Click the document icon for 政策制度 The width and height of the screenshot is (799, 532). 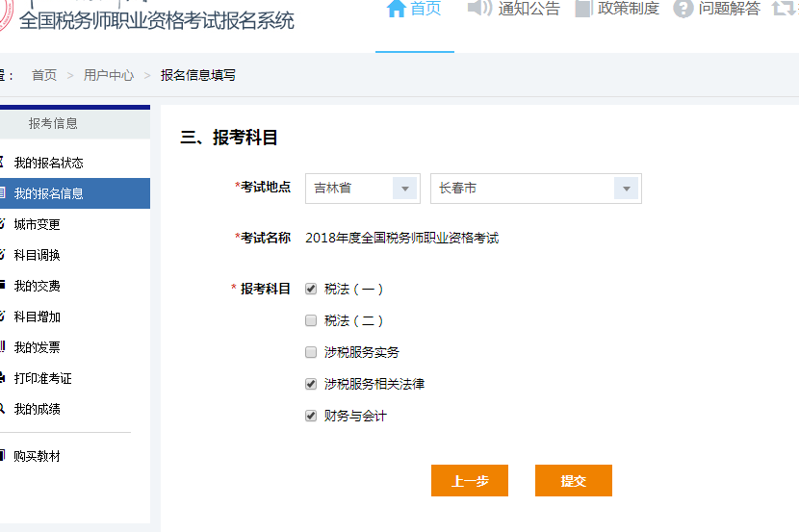tap(583, 9)
